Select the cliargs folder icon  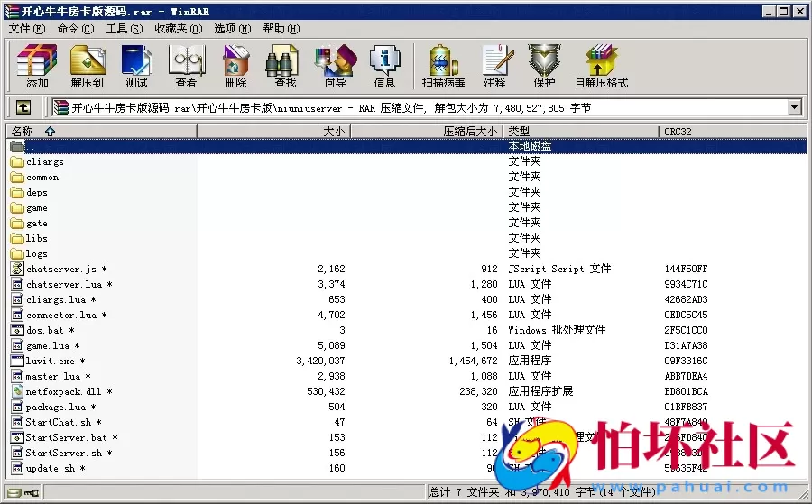point(17,162)
